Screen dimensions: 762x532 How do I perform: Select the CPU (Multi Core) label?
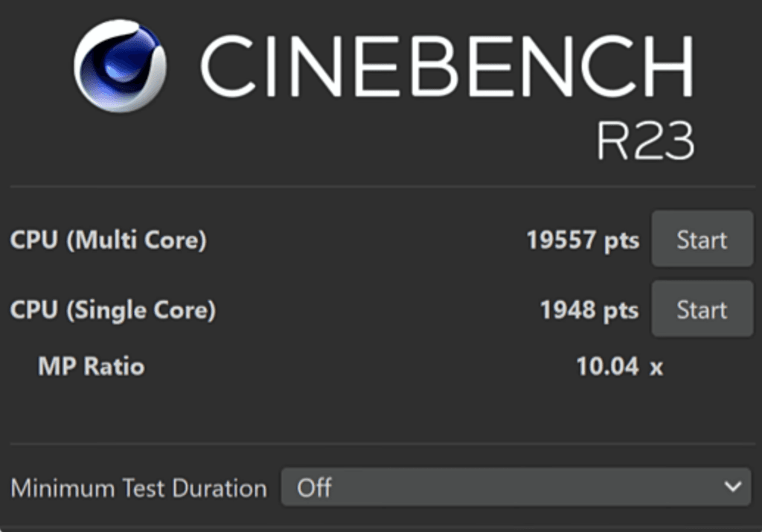coord(109,240)
